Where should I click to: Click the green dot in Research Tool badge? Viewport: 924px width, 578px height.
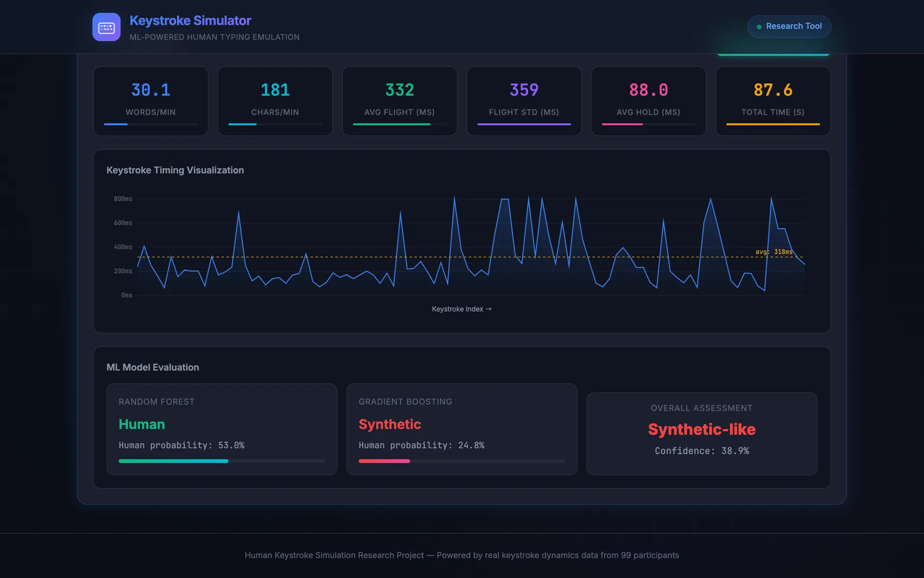(759, 27)
